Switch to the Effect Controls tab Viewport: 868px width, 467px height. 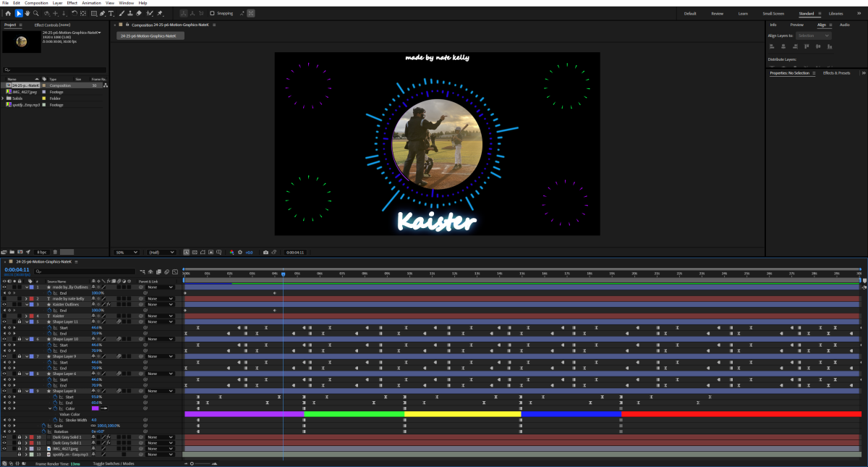pos(52,25)
